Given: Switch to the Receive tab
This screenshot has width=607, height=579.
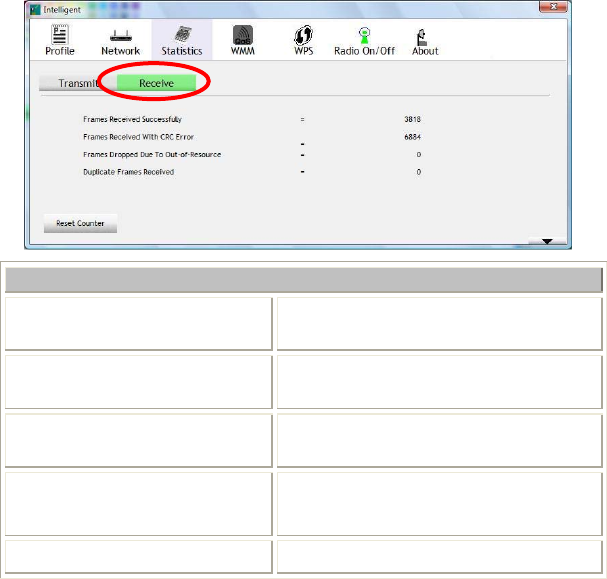Looking at the screenshot, I should pyautogui.click(x=156, y=83).
